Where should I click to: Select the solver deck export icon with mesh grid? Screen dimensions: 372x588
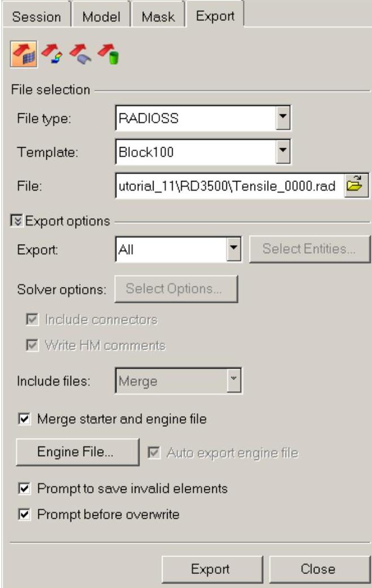[24, 56]
